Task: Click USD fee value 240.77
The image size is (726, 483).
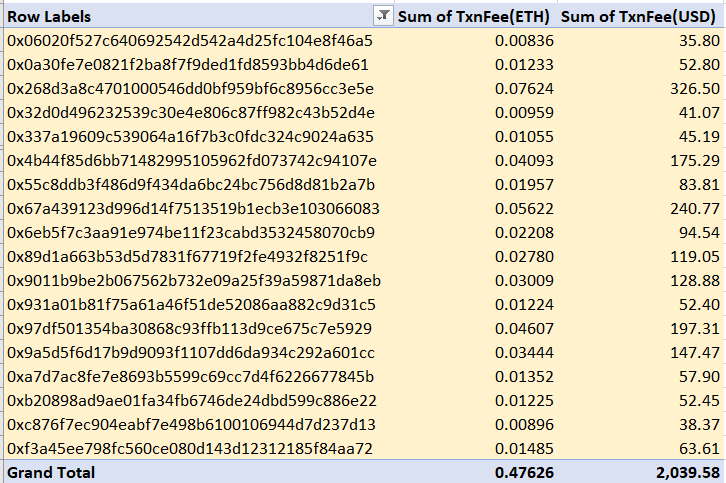Action: tap(695, 208)
